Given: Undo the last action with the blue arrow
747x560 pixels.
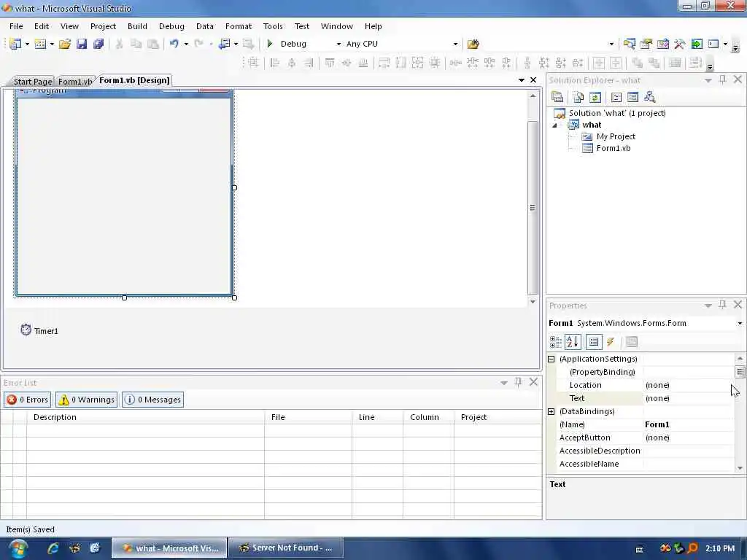Looking at the screenshot, I should click(174, 44).
